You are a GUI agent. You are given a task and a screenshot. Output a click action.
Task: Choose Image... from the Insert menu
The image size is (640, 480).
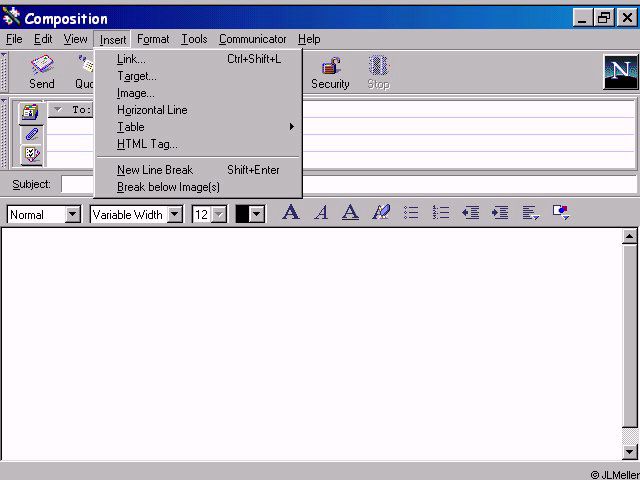tap(198, 93)
